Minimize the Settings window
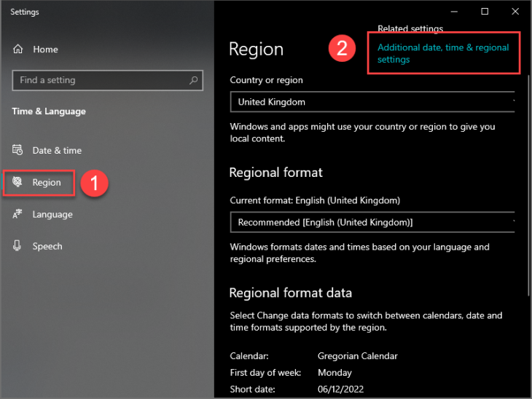Image resolution: width=532 pixels, height=399 pixels. coord(453,12)
